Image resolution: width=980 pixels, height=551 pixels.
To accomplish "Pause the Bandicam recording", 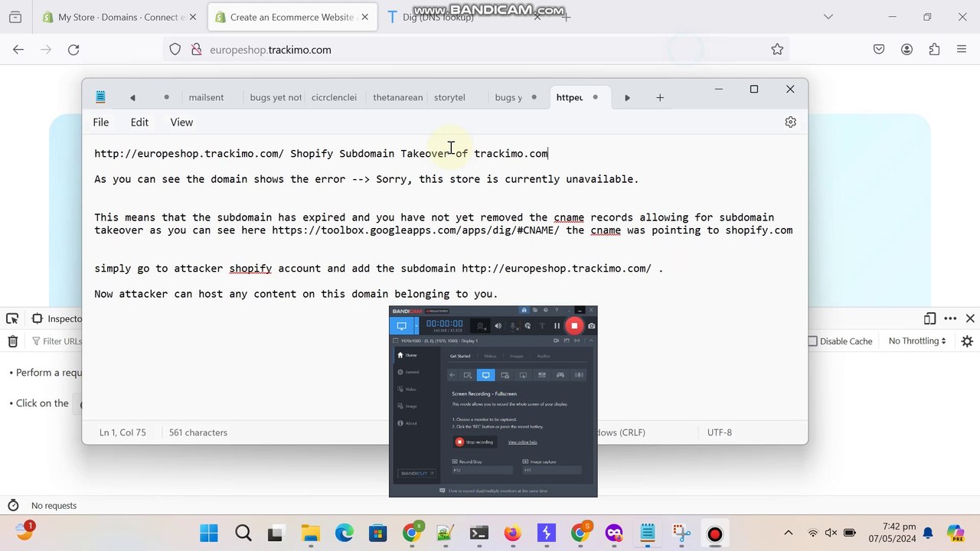I will pyautogui.click(x=557, y=326).
